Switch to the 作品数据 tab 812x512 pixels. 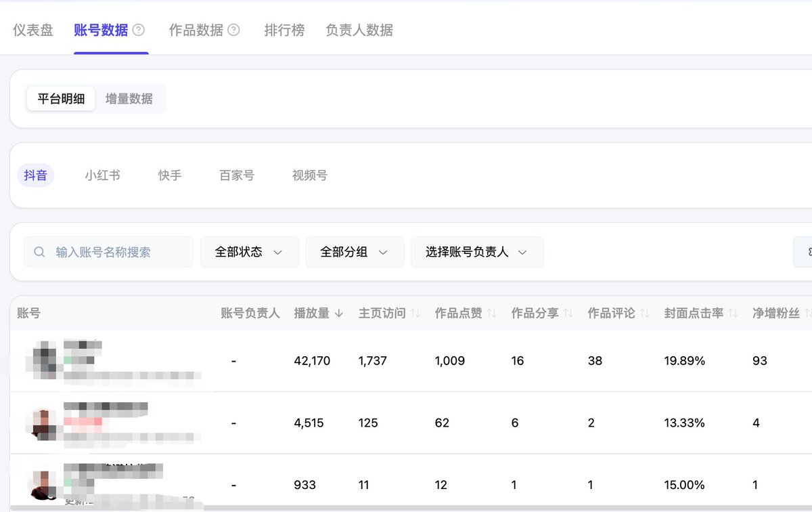pos(196,30)
